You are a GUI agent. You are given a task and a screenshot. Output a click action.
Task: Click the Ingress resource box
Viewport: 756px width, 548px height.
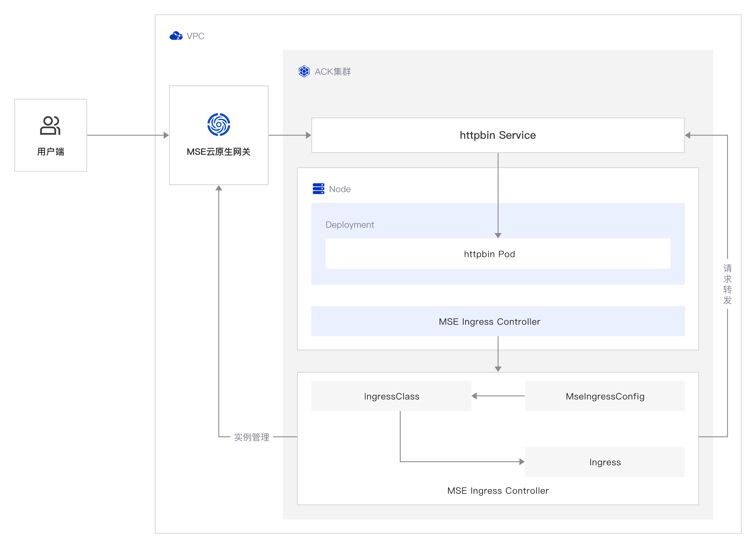click(x=605, y=462)
